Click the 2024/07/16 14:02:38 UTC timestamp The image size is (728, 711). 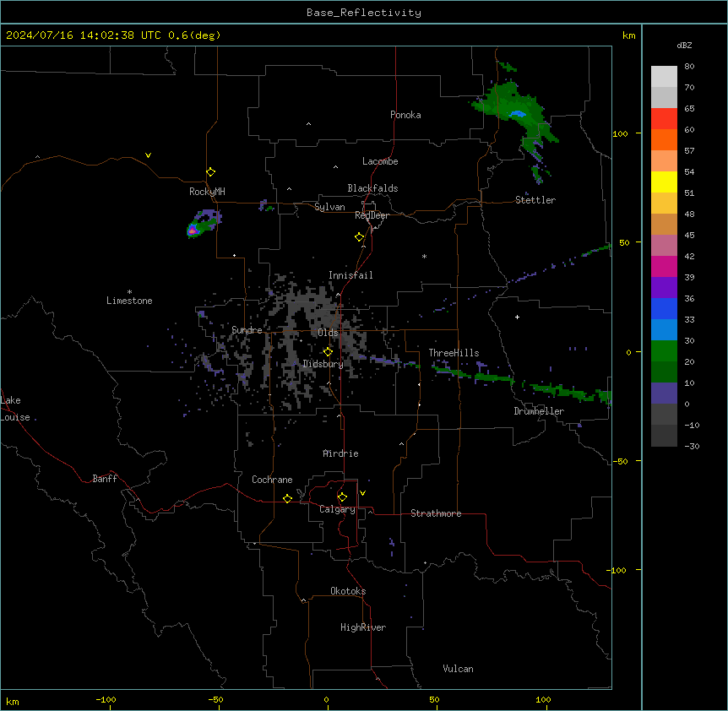84,35
